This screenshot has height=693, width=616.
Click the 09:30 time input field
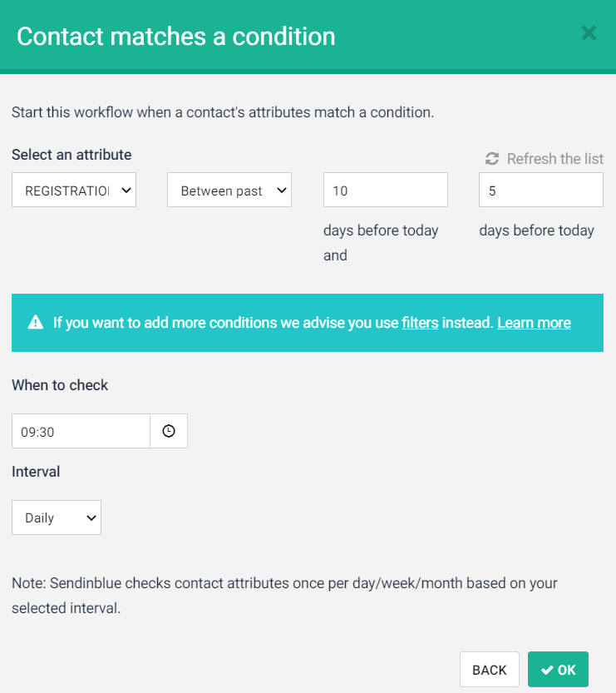click(x=81, y=431)
